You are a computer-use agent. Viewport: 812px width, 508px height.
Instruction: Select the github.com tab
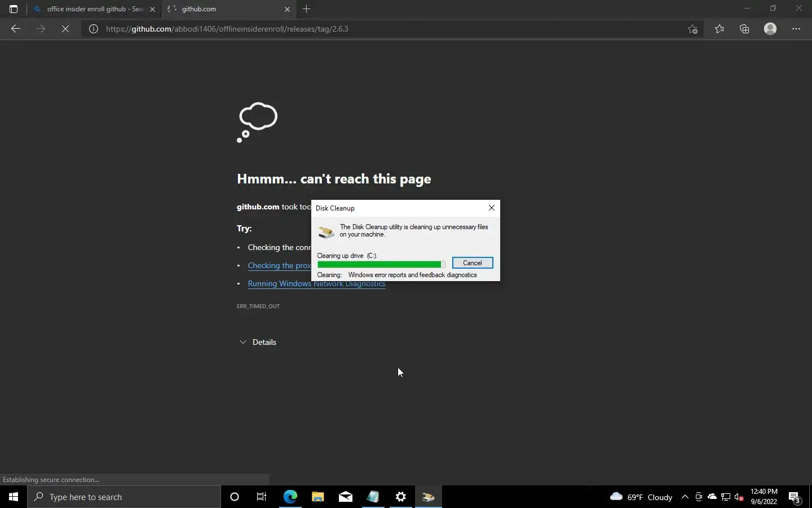228,9
